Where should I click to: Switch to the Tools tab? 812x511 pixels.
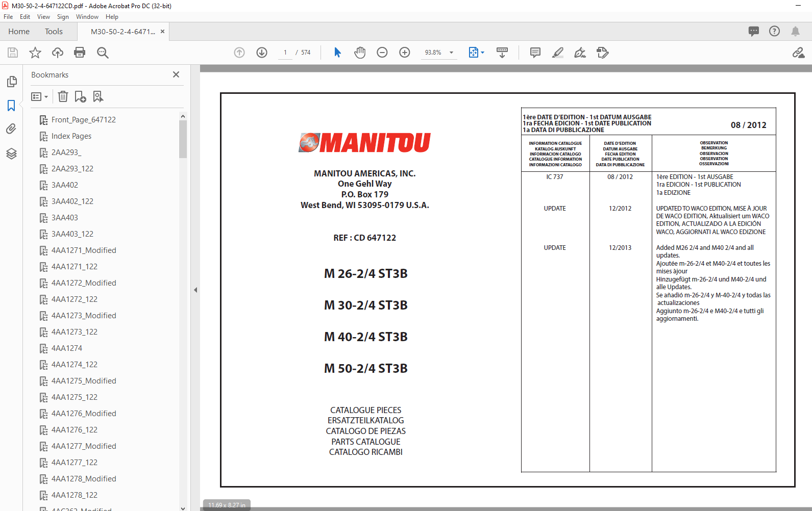coord(54,32)
